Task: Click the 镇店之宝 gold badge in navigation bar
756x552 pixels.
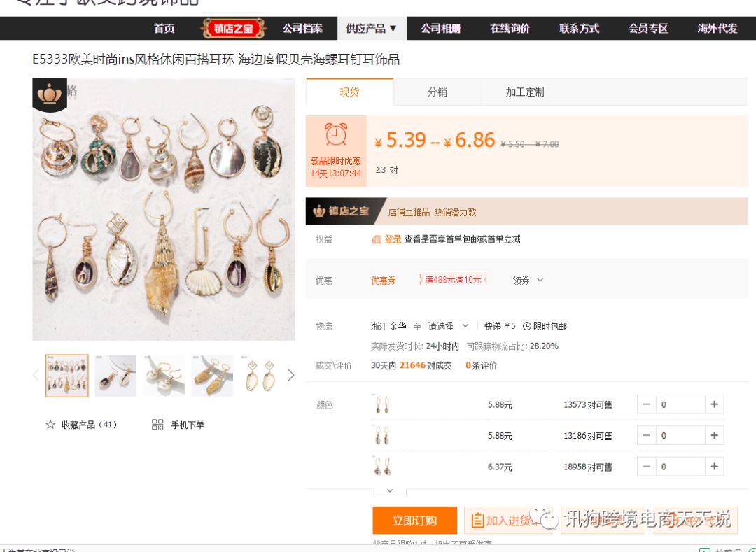Action: [233, 29]
